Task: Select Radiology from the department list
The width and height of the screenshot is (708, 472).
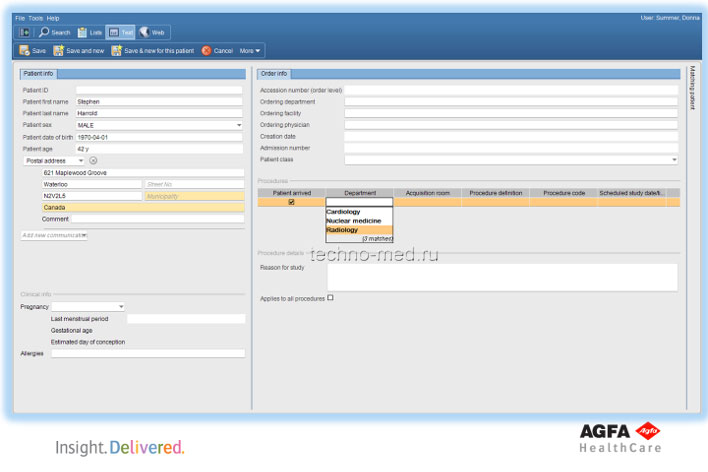Action: (343, 230)
